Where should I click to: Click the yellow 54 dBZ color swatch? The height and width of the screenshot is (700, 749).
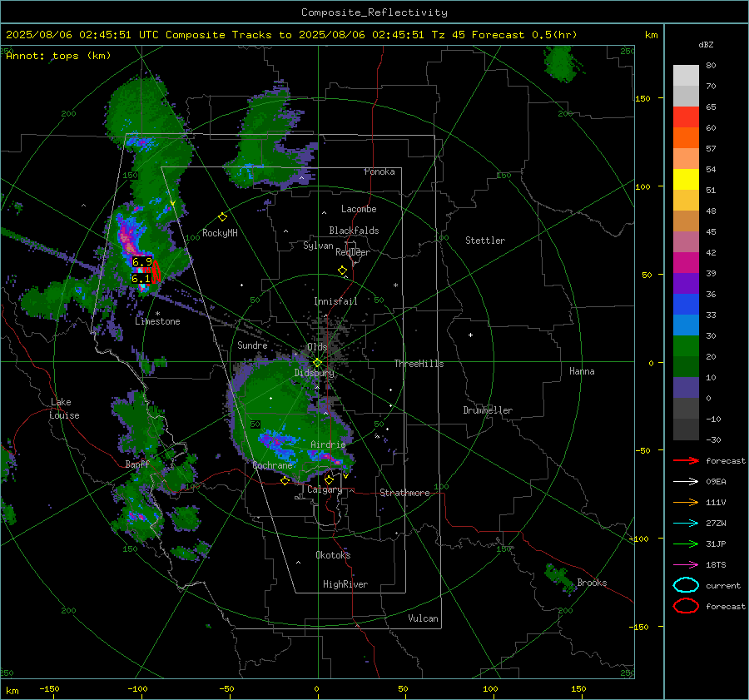686,179
